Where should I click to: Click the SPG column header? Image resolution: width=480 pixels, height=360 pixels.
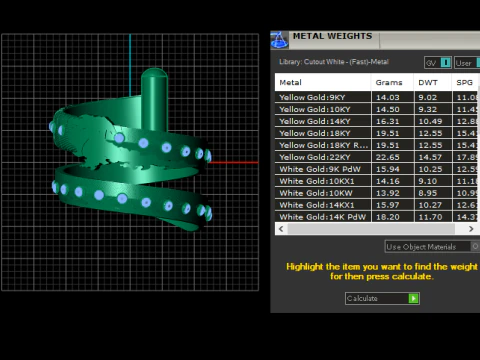tap(465, 82)
